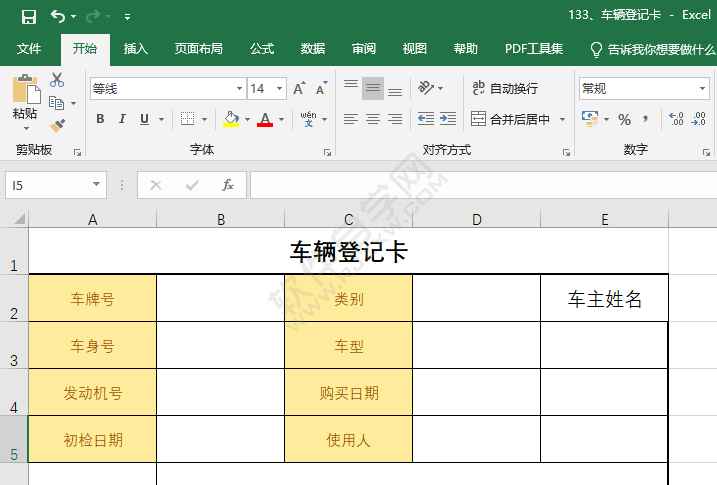Open the font color dropdown arrow
The width and height of the screenshot is (717, 485).
pos(282,119)
